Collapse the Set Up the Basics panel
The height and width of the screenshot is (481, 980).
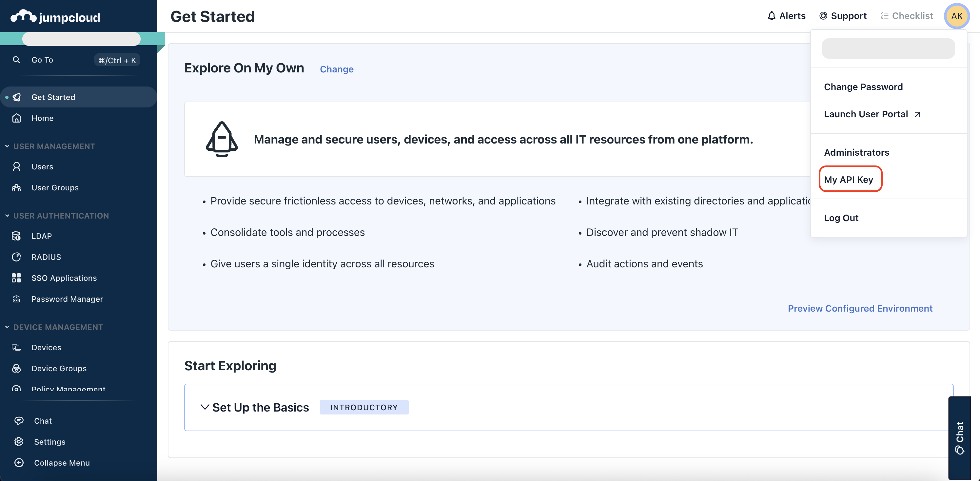[x=205, y=407]
